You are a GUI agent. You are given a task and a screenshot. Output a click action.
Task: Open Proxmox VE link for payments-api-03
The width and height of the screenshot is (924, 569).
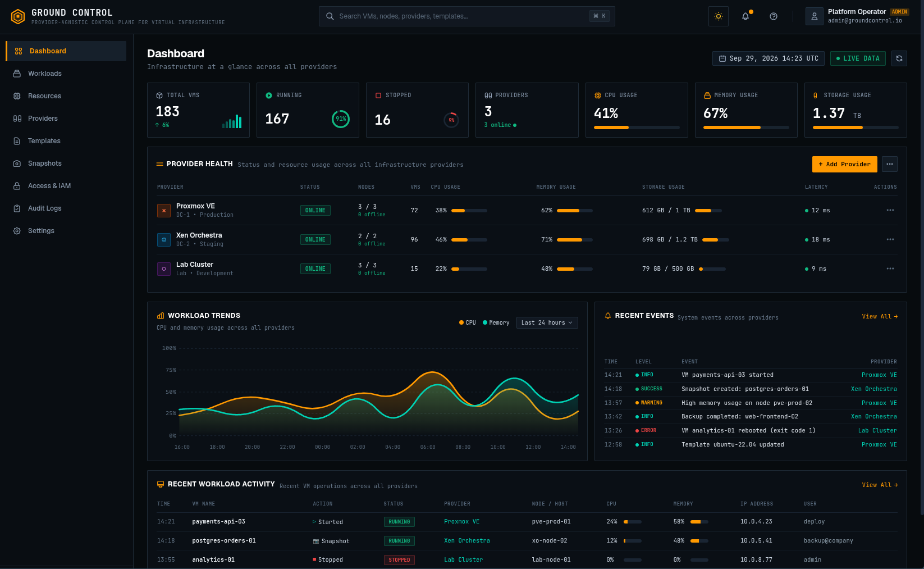461,522
